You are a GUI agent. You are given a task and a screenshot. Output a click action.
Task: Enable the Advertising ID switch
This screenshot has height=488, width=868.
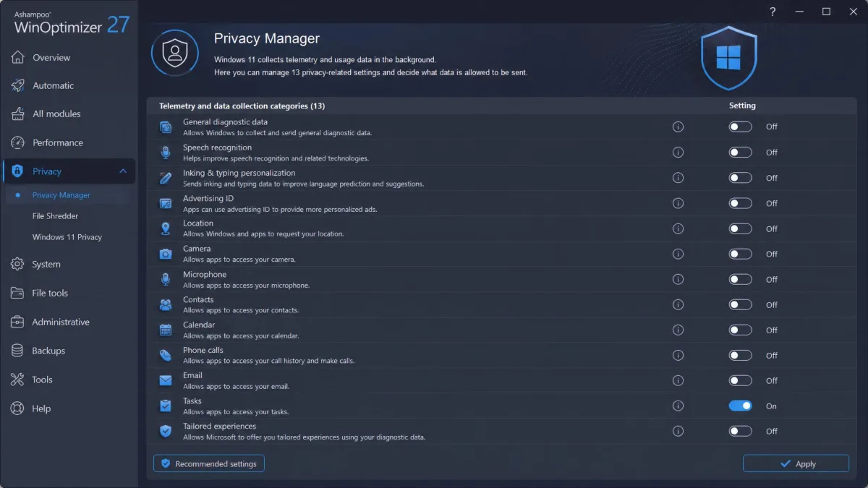click(x=740, y=203)
